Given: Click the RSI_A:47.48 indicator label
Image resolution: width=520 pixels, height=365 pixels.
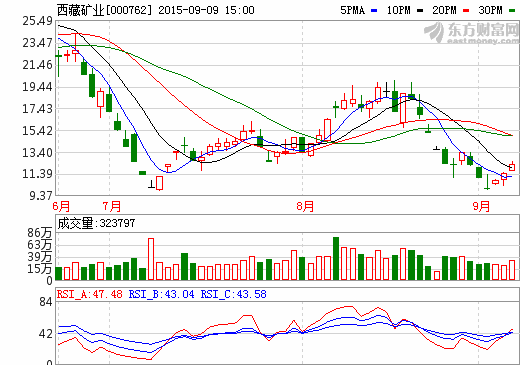Looking at the screenshot, I should (90, 294).
